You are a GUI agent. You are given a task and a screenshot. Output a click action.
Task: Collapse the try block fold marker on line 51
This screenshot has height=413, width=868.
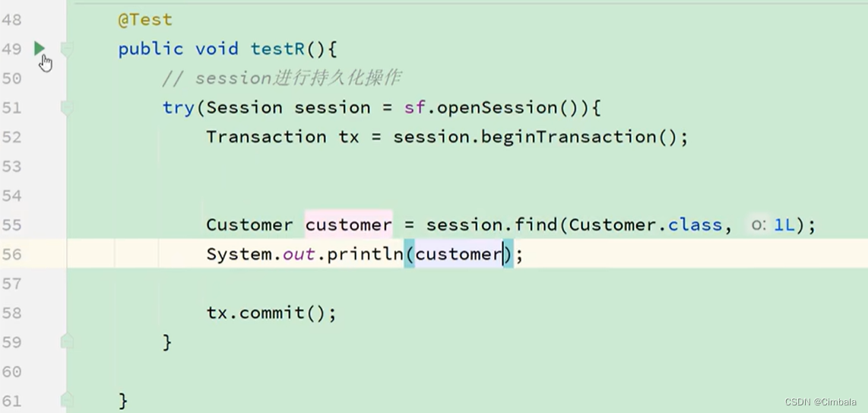coord(67,108)
